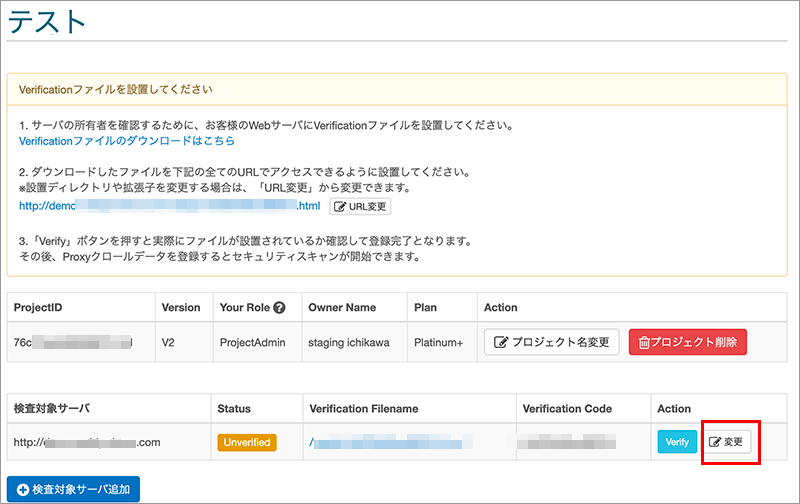
Task: Click the edit icon on the server row 変更 button
Action: (715, 441)
